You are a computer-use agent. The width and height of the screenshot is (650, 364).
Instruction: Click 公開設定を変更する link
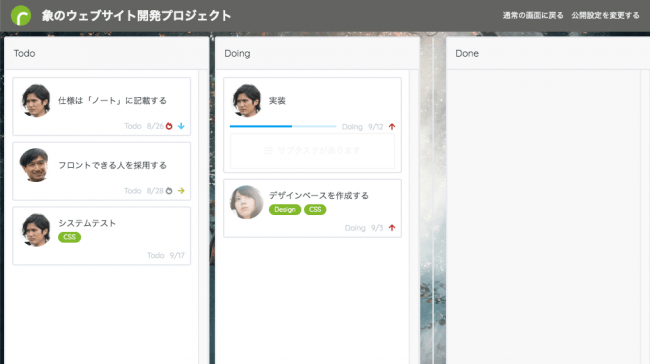605,16
